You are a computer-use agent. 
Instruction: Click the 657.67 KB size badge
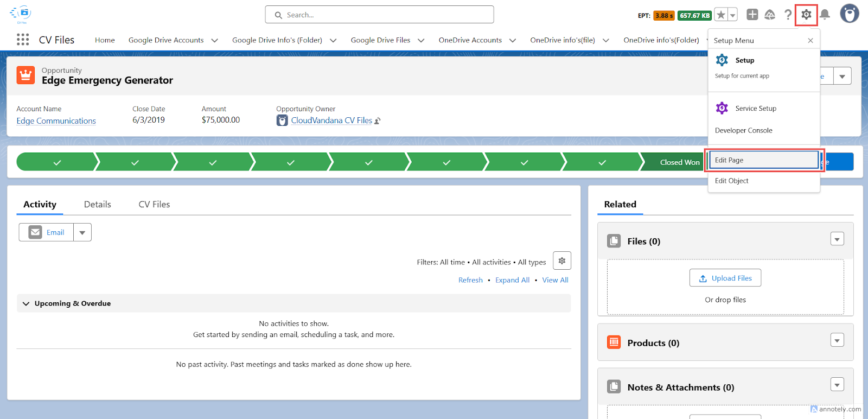(x=694, y=16)
